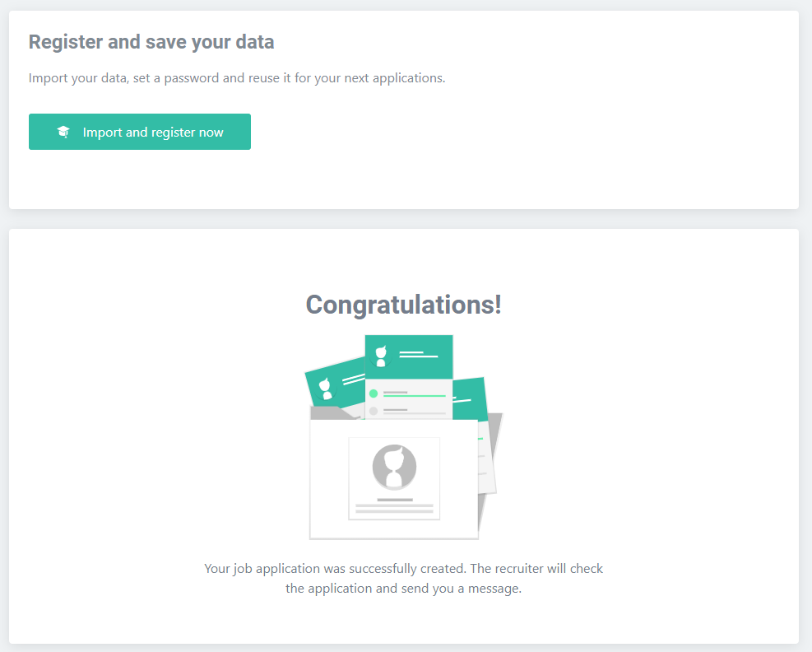Click the Import and register now button
812x652 pixels.
[x=140, y=132]
